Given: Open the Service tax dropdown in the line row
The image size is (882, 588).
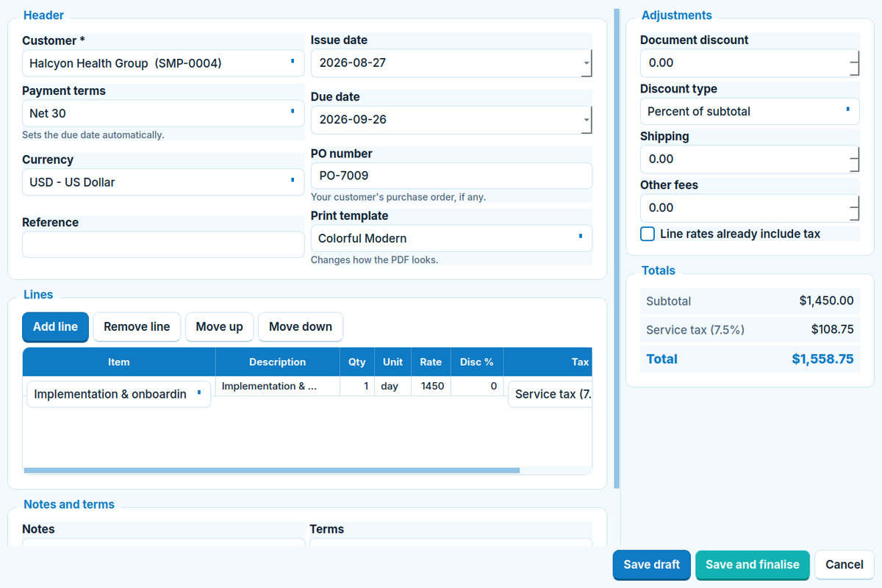Looking at the screenshot, I should (551, 394).
